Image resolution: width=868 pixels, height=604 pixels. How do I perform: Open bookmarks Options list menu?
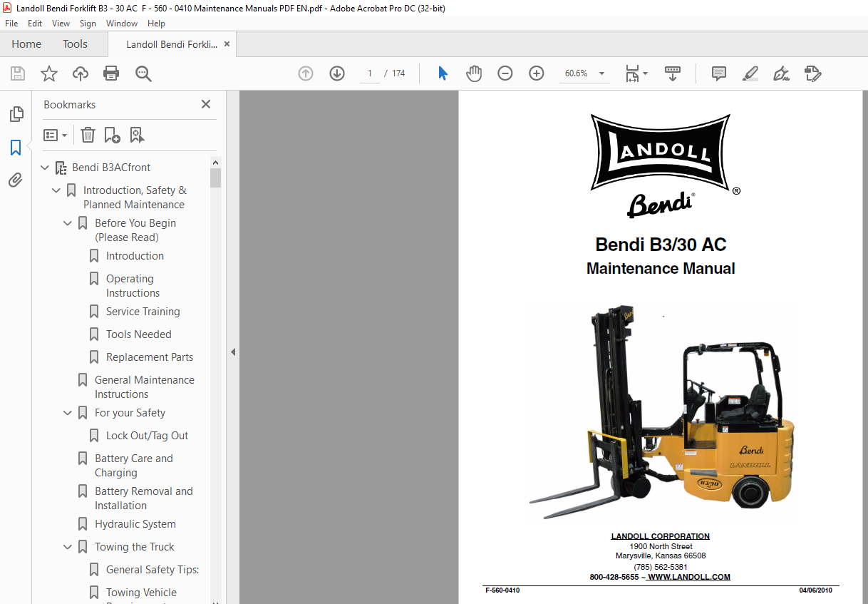(x=56, y=135)
